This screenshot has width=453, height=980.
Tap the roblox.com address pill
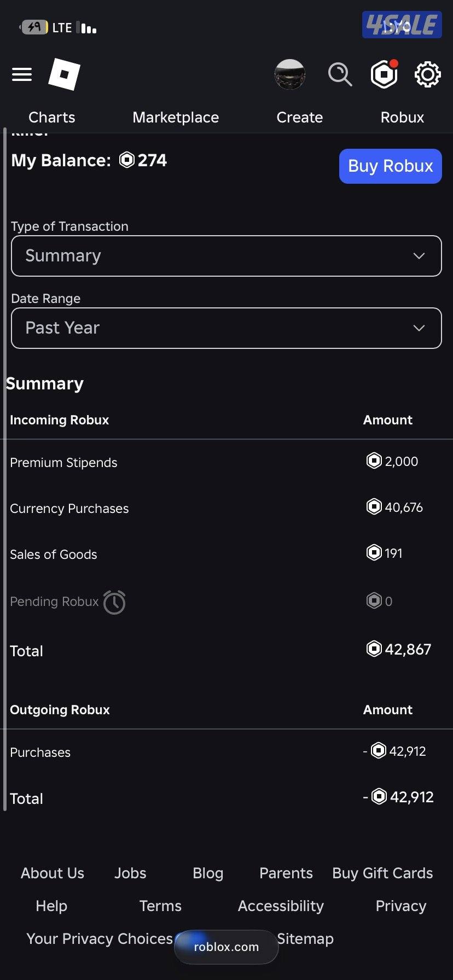coord(226,947)
